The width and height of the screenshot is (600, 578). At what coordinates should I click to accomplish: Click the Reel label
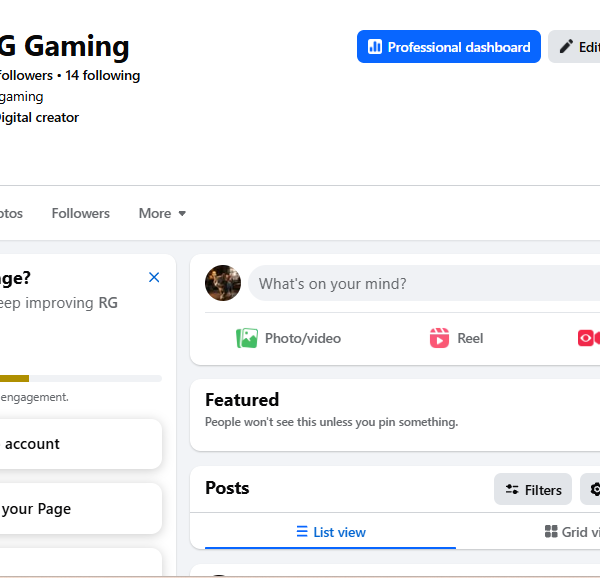pos(470,338)
